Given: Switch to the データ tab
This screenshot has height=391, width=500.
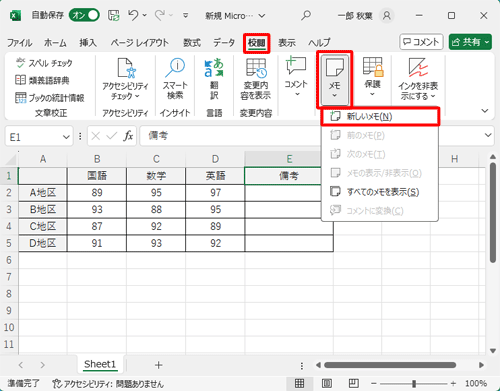Looking at the screenshot, I should pos(224,43).
